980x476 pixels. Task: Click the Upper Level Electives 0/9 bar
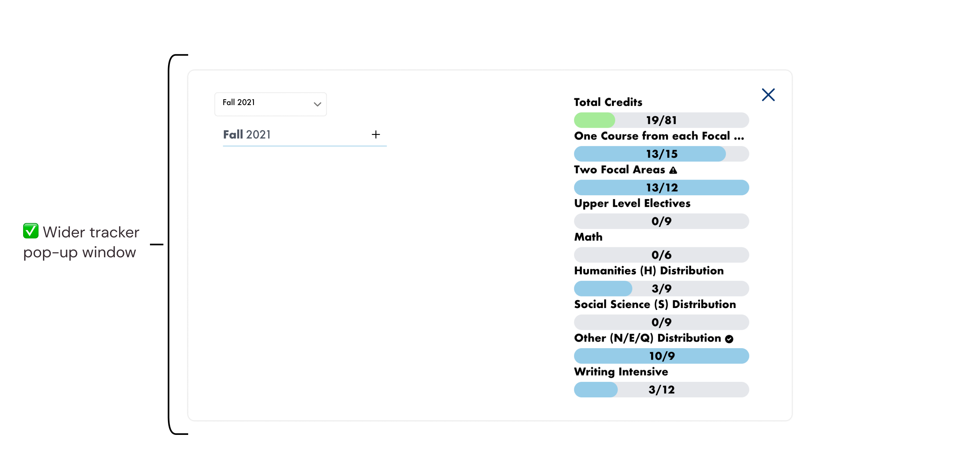(x=661, y=221)
